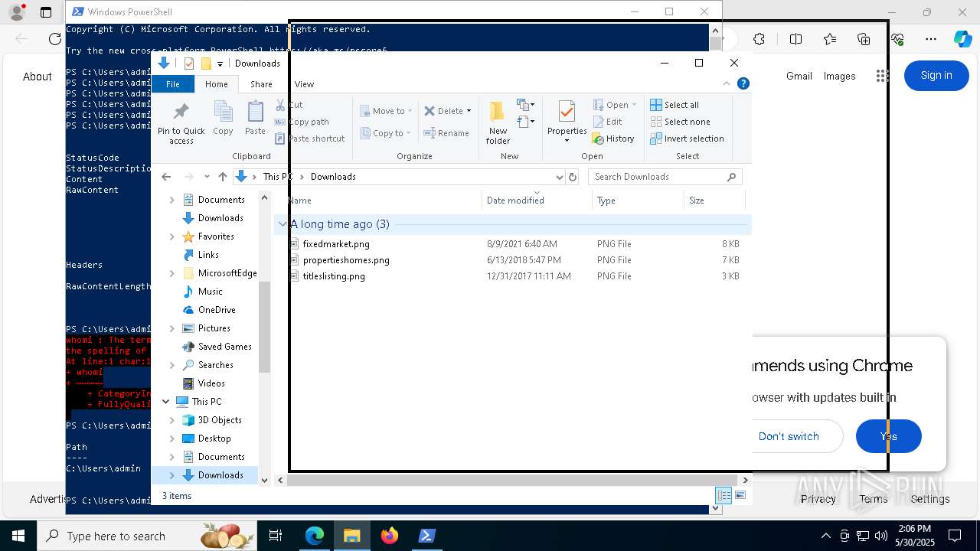
Task: Open recent locations dropdown arrow
Action: (x=207, y=177)
